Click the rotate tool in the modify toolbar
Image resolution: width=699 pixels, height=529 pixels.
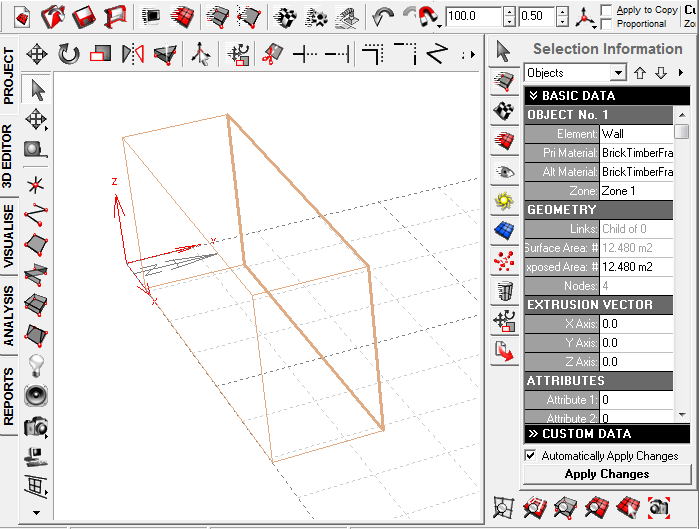pos(69,54)
